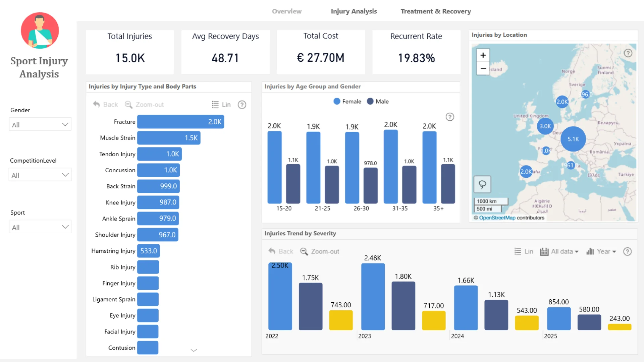Open help icon in Severity Trend toolbar

point(627,251)
